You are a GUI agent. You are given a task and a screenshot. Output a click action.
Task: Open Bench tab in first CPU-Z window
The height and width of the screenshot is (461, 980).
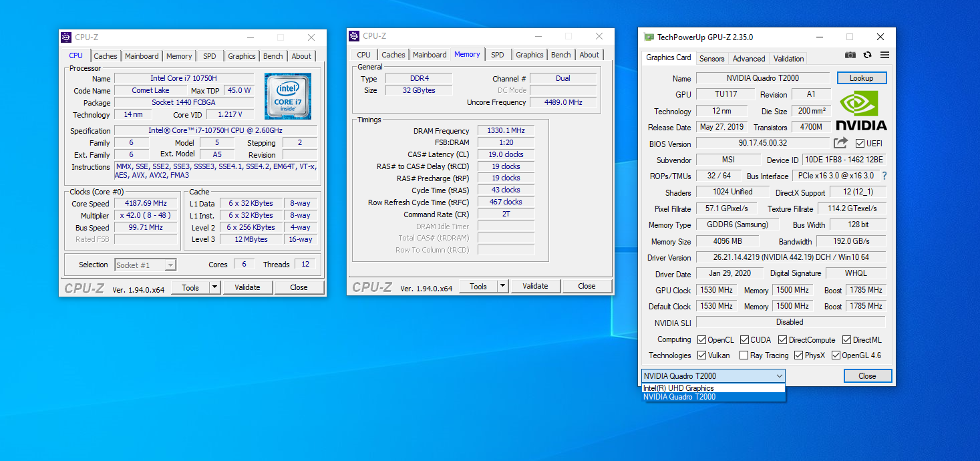pyautogui.click(x=273, y=56)
